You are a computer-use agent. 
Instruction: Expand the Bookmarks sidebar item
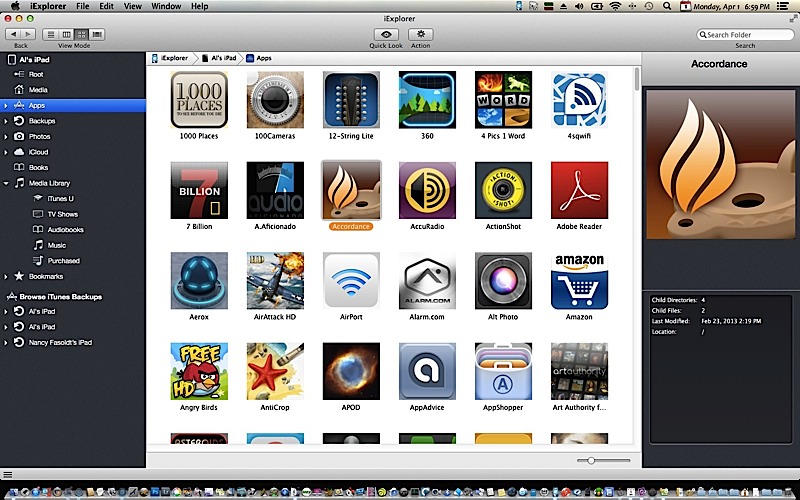tap(6, 277)
